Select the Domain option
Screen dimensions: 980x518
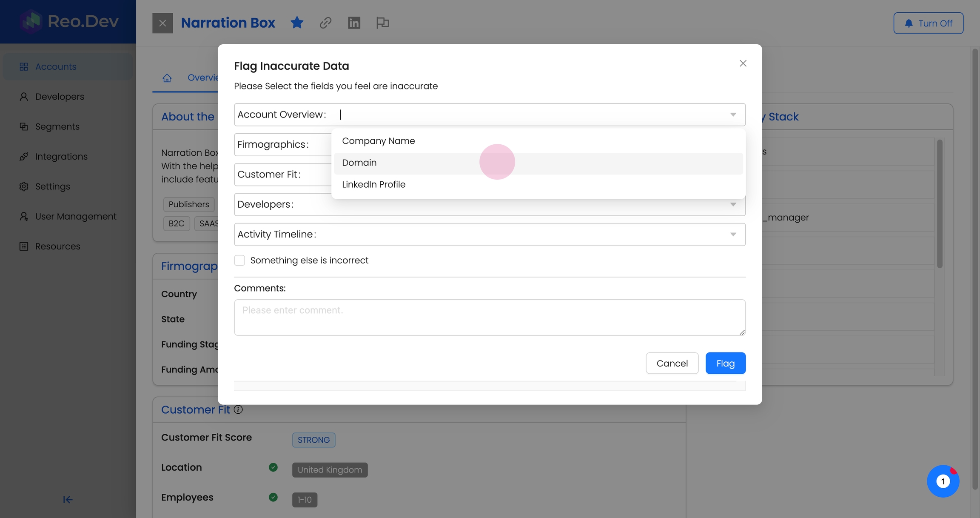[359, 163]
